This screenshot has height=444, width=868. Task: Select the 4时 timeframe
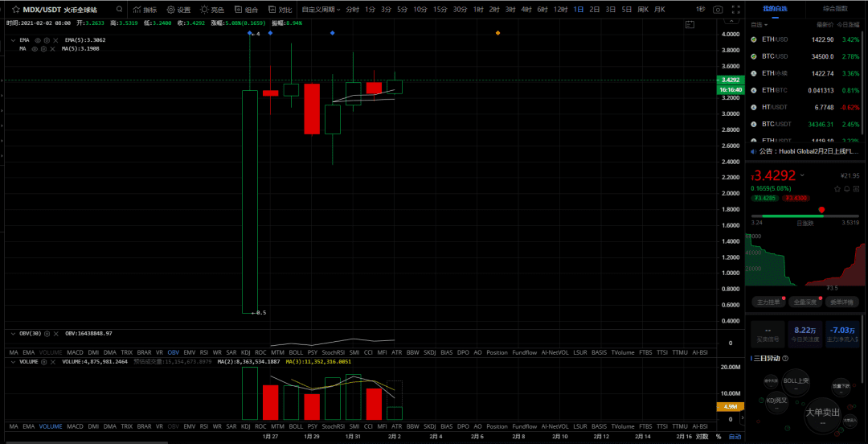[x=526, y=10]
